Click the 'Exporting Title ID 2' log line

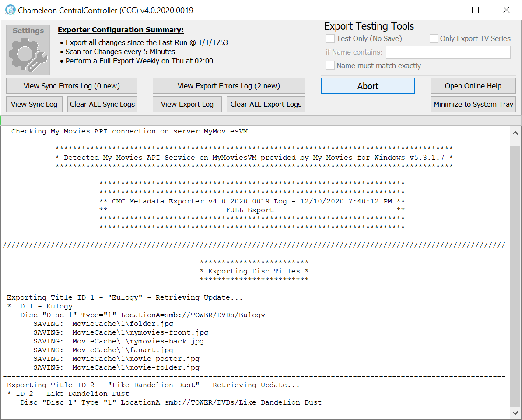[x=153, y=385]
